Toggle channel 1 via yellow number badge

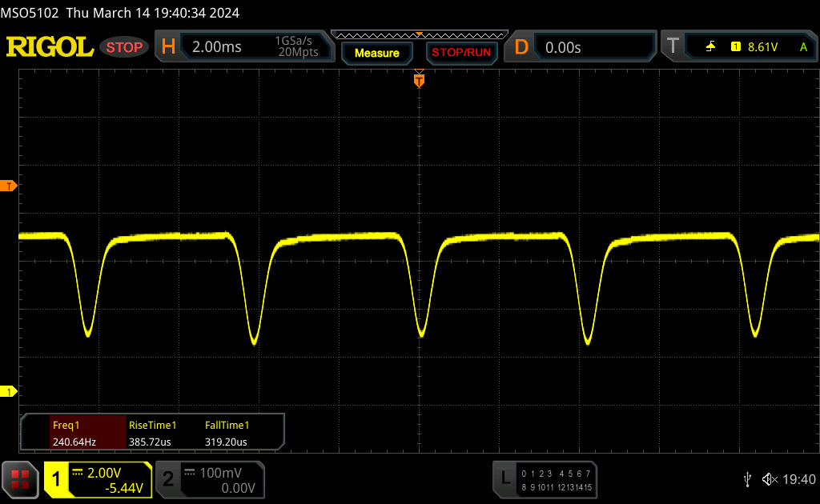tap(56, 479)
